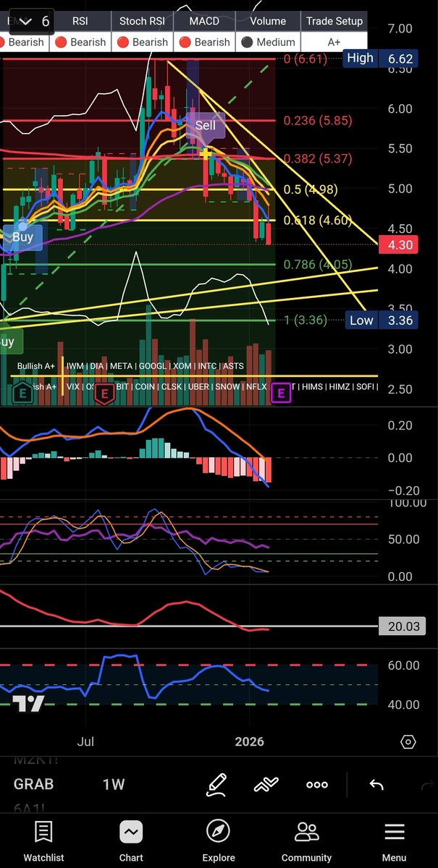Tap Bearish status under MACD
This screenshot has height=868, width=438.
(x=204, y=42)
